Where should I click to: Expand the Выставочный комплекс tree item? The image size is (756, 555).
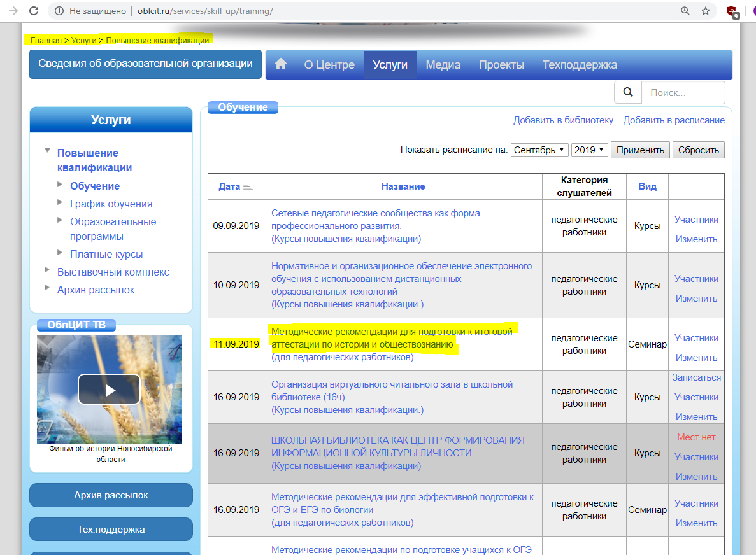[x=47, y=270]
